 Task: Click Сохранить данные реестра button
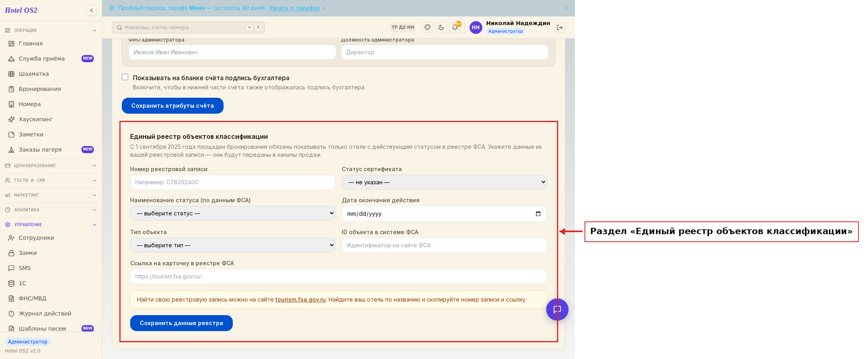click(181, 323)
